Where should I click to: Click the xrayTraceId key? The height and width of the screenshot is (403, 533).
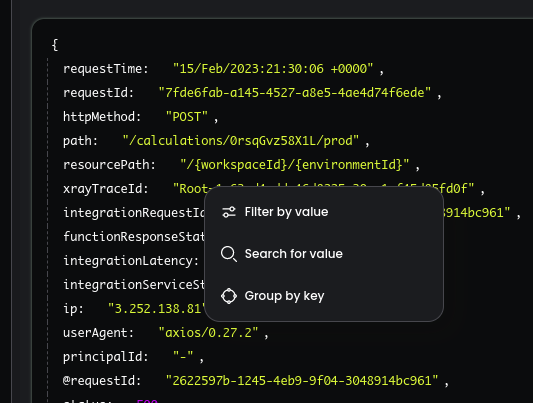pyautogui.click(x=106, y=189)
